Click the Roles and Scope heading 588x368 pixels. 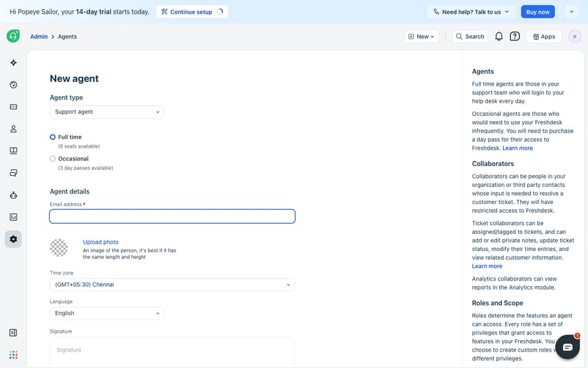[498, 303]
